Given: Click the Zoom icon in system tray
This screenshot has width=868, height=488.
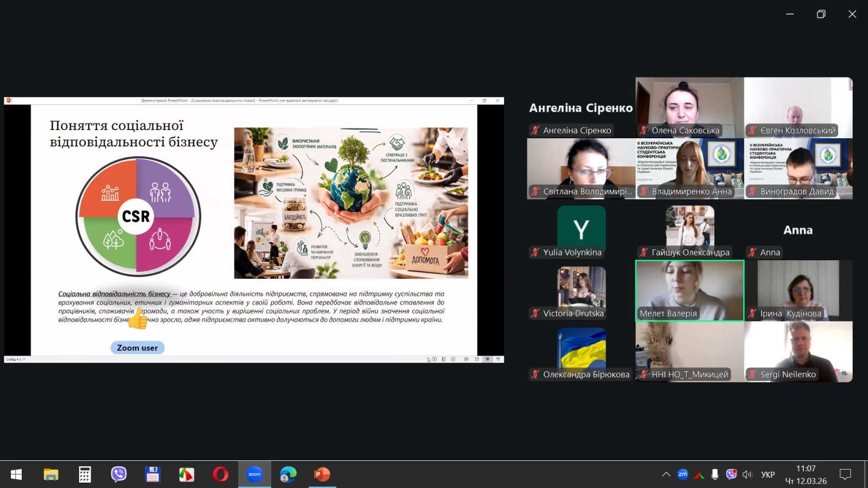Looking at the screenshot, I should click(682, 474).
